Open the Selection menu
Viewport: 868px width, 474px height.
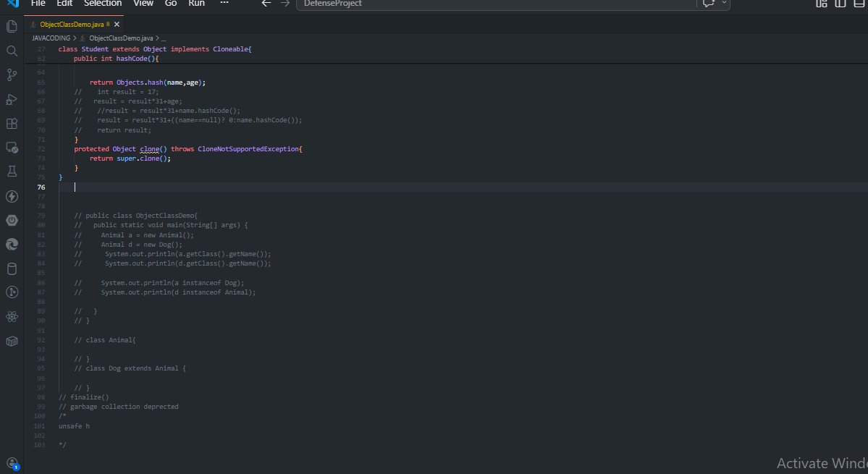point(103,4)
